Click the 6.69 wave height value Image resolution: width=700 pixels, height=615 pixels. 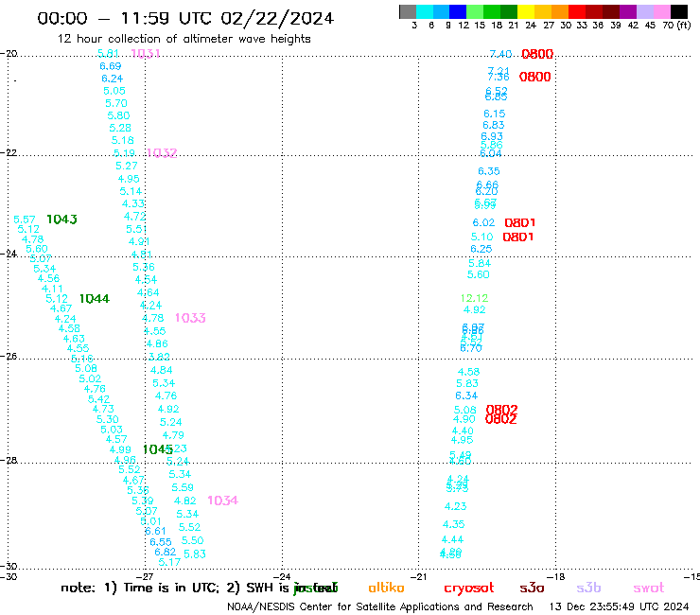tap(111, 66)
